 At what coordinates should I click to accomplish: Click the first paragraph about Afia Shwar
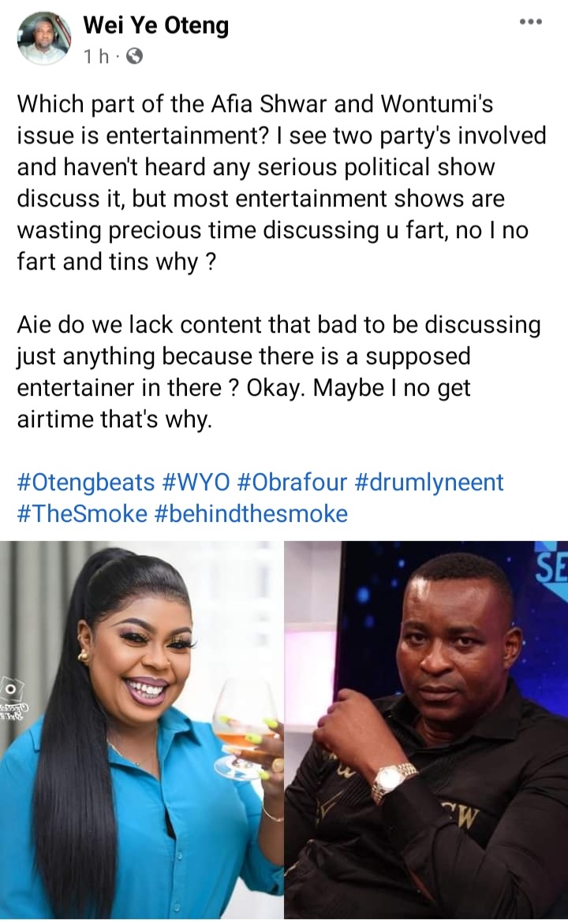282,183
